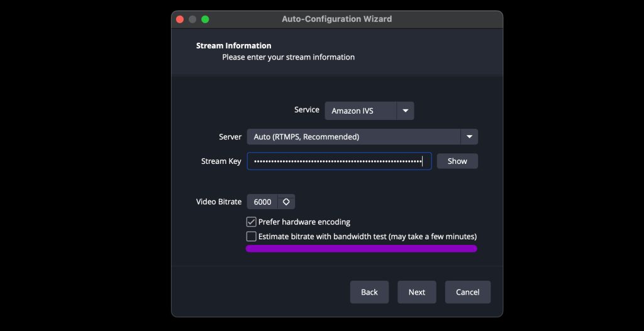Adjust the Video Bitrate stepper arrows
644x331 pixels.
coord(286,202)
